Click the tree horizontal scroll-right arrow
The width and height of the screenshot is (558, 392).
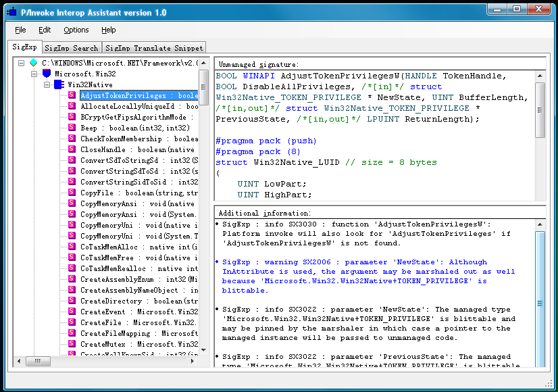[x=192, y=361]
